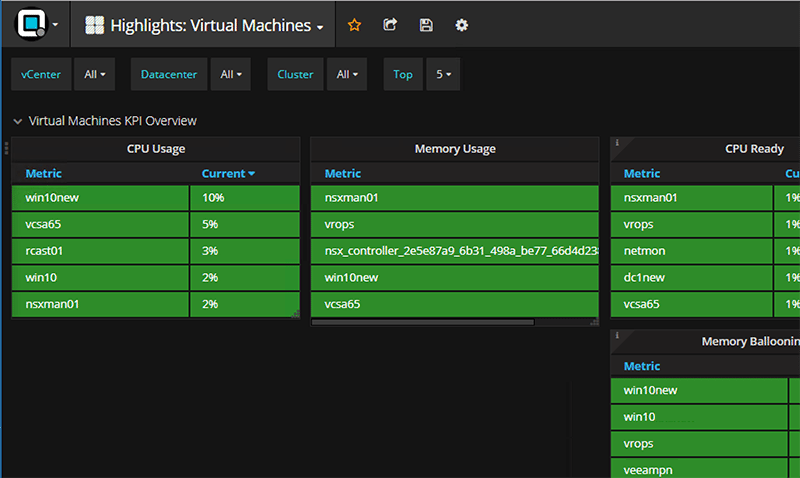This screenshot has height=478, width=800.
Task: Change the Top value 5 dropdown
Action: point(442,74)
